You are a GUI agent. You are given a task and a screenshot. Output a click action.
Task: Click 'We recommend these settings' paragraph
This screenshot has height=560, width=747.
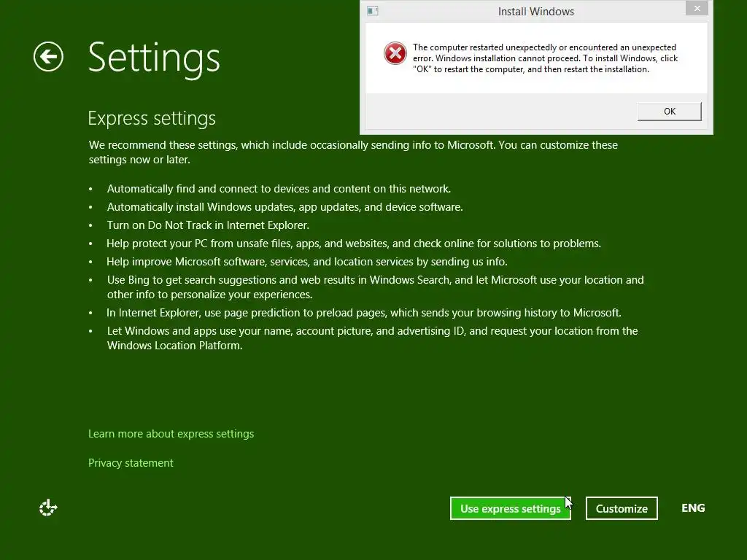click(353, 152)
